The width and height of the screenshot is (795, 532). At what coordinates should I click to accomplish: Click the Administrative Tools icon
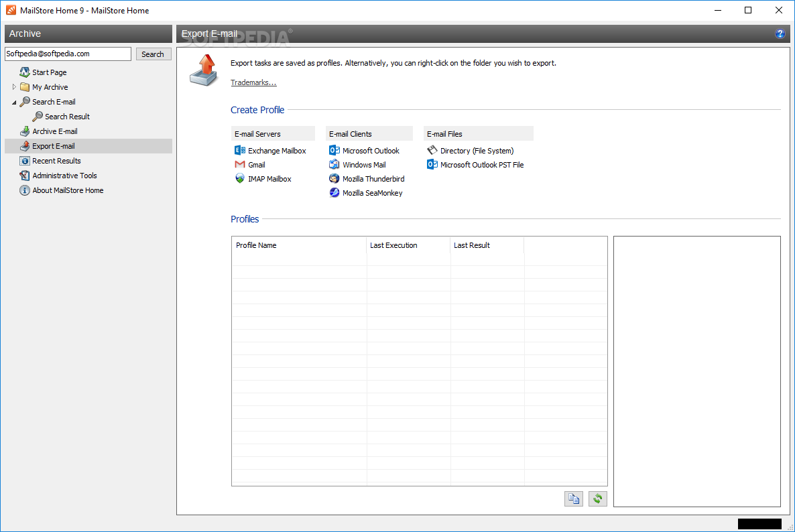tap(24, 176)
